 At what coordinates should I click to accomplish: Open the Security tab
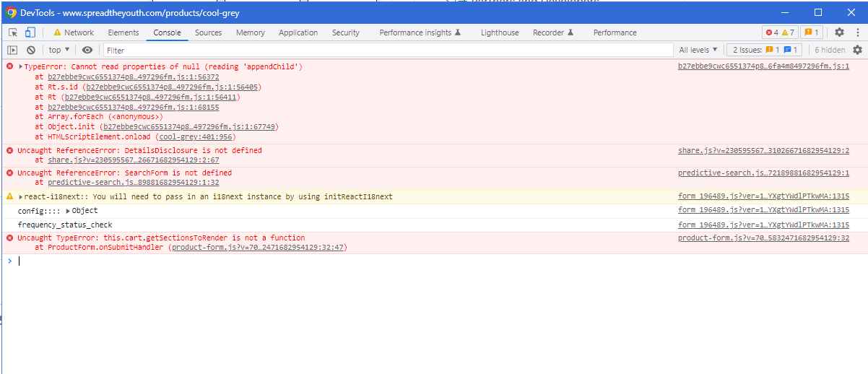[x=346, y=32]
